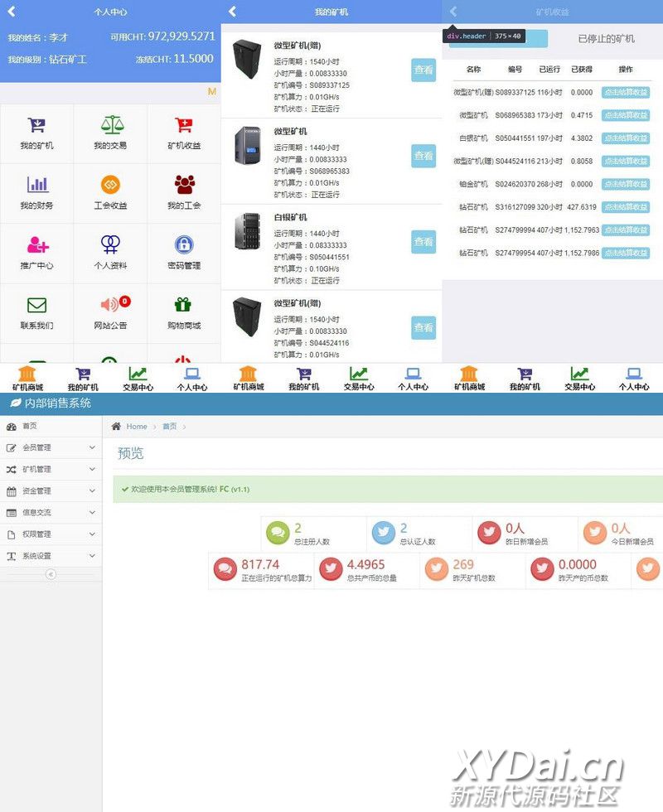The image size is (663, 812).
Task: Tap 我的矿机 in the 矿机收益 screen's bottom bar
Action: [x=525, y=378]
